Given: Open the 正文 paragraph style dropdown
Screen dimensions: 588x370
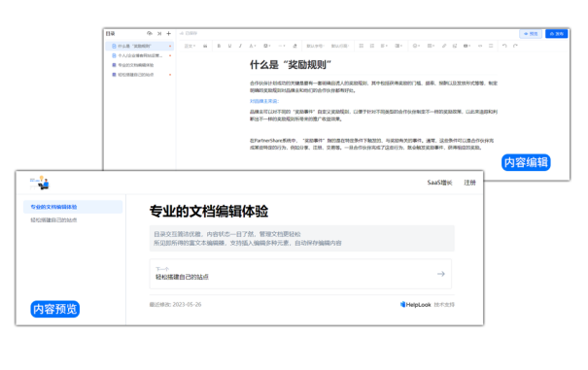Looking at the screenshot, I should point(190,46).
